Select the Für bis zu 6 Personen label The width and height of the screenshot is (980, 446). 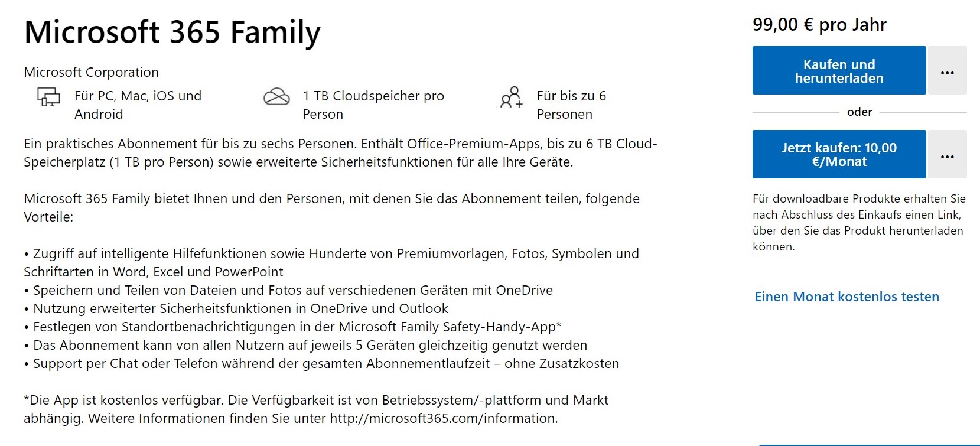click(x=571, y=105)
